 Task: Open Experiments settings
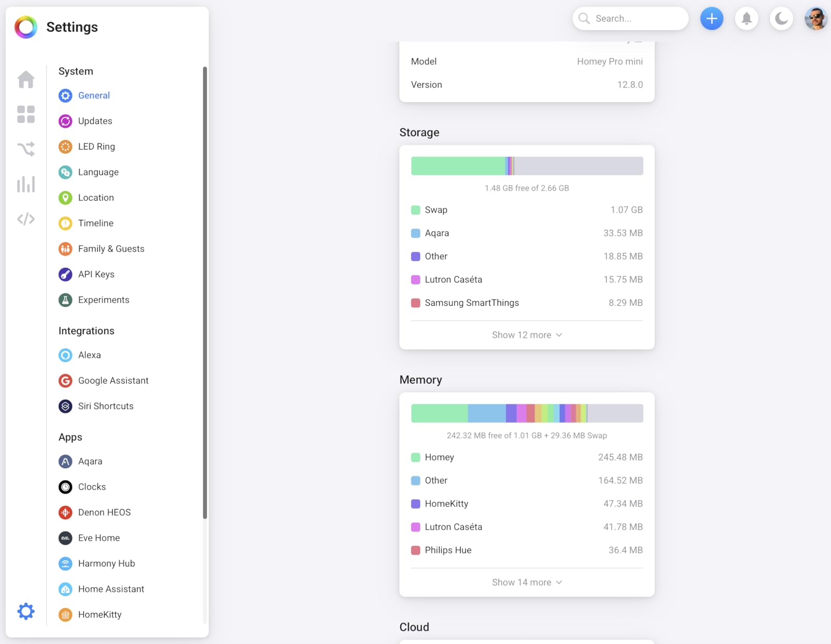[x=103, y=300]
